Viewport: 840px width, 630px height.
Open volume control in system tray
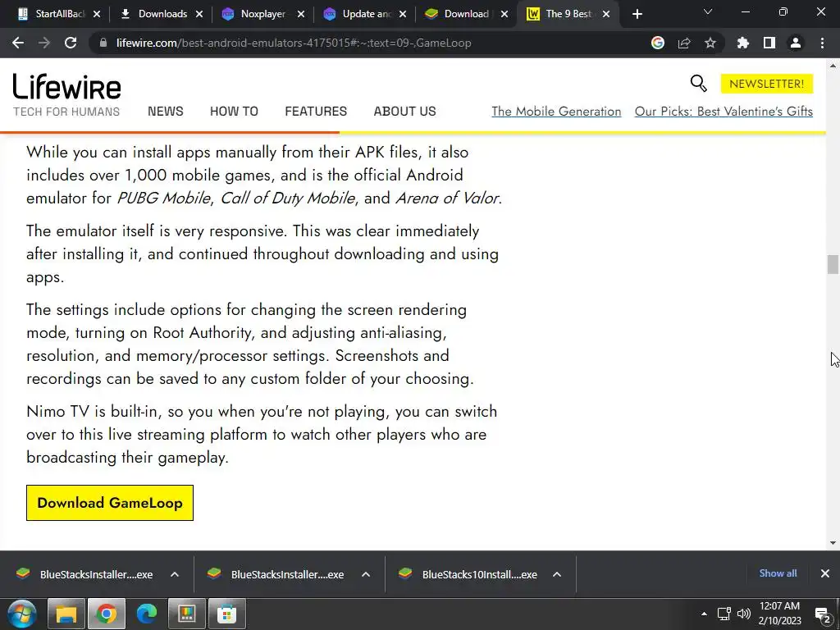743,614
